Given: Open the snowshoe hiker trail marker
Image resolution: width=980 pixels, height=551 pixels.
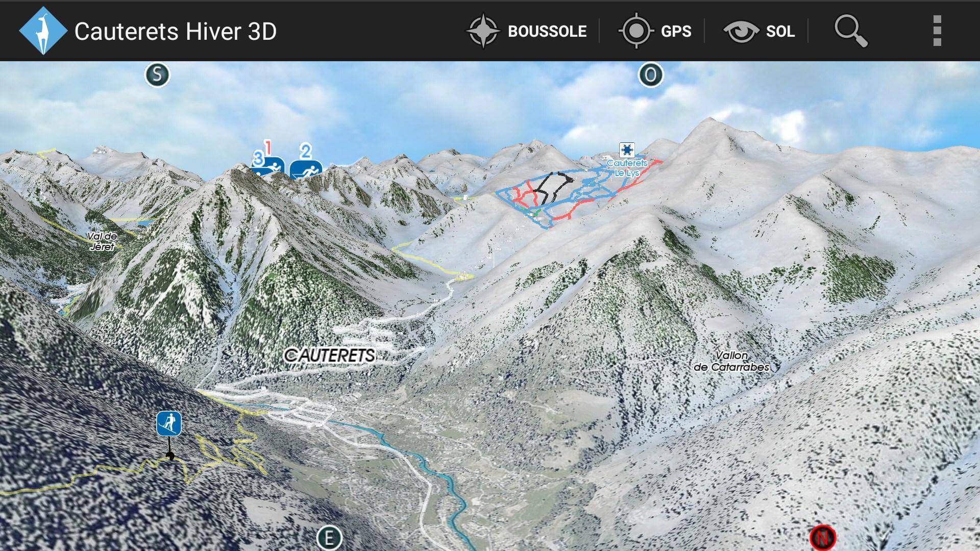Looking at the screenshot, I should coord(169,424).
